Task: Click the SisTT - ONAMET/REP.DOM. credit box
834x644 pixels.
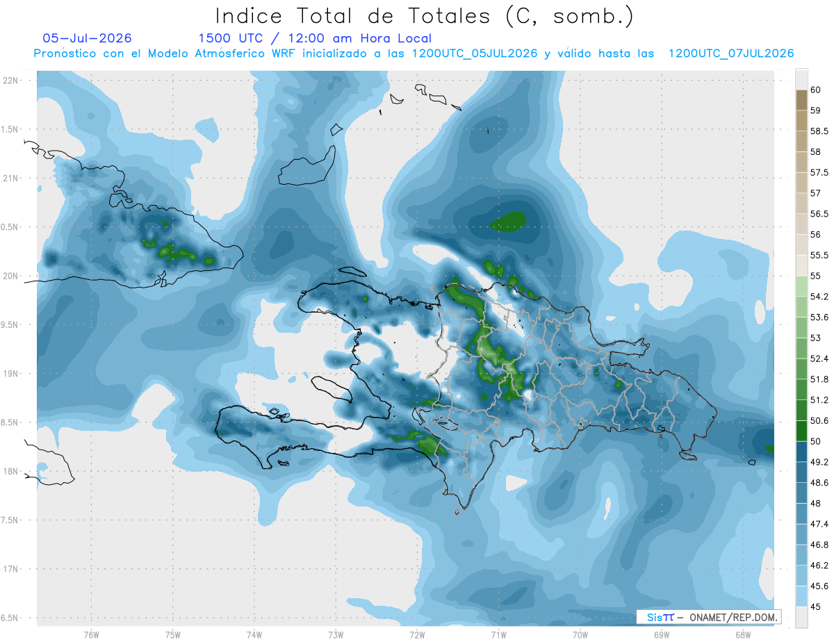Action: coord(710,617)
